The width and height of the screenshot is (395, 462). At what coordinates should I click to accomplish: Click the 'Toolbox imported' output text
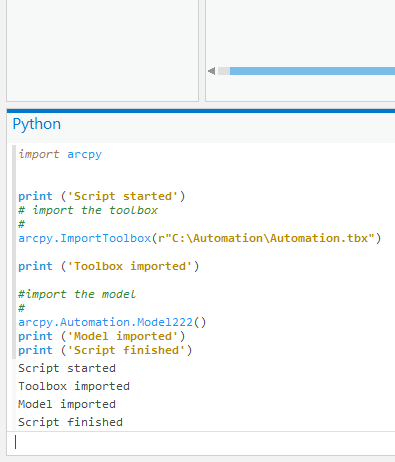coord(74,386)
